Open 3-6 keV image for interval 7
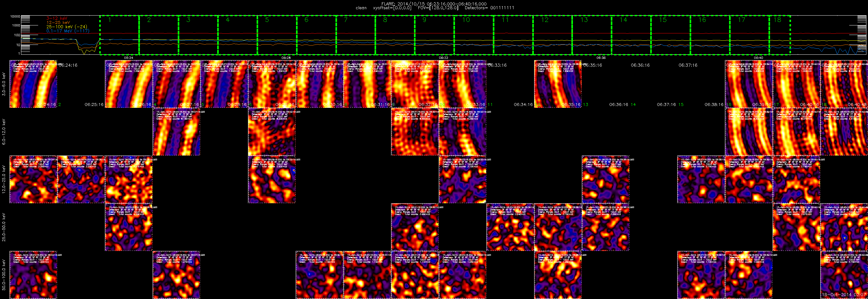868x299 pixels. [x=319, y=84]
